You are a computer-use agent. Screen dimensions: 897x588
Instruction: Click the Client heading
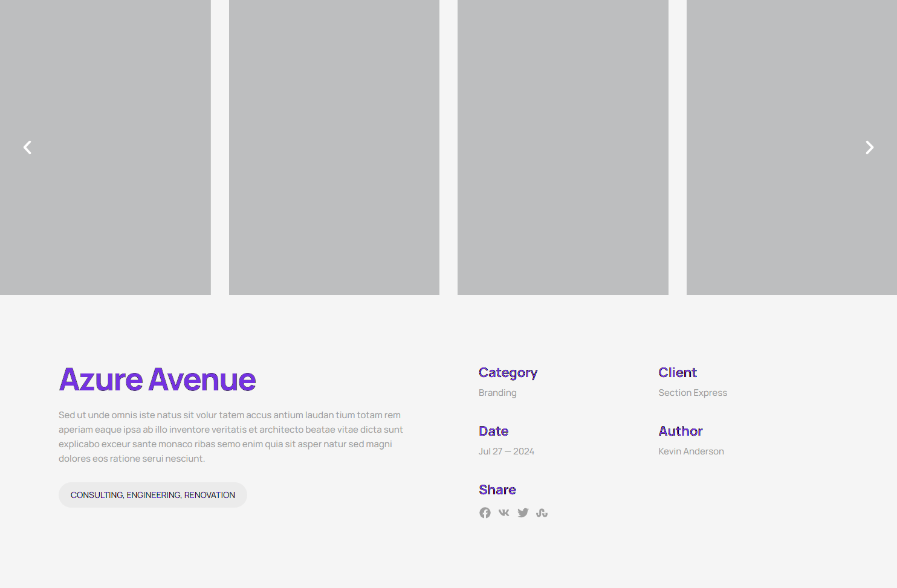tap(678, 372)
